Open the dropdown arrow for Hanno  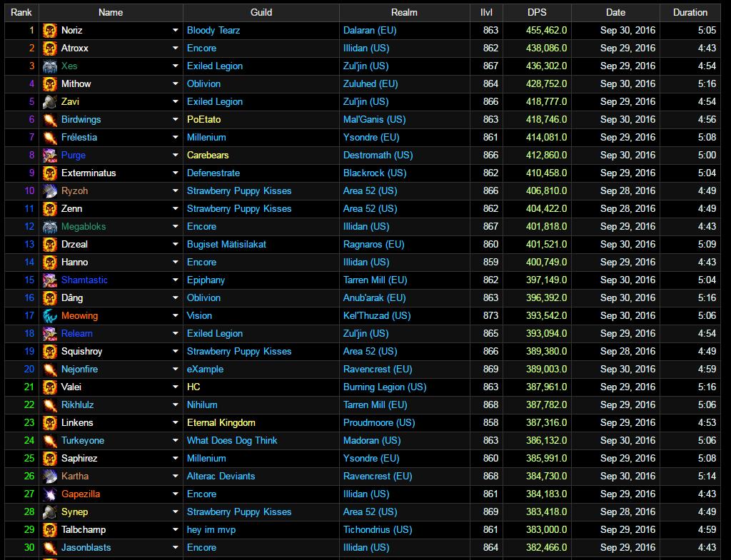pyautogui.click(x=176, y=263)
